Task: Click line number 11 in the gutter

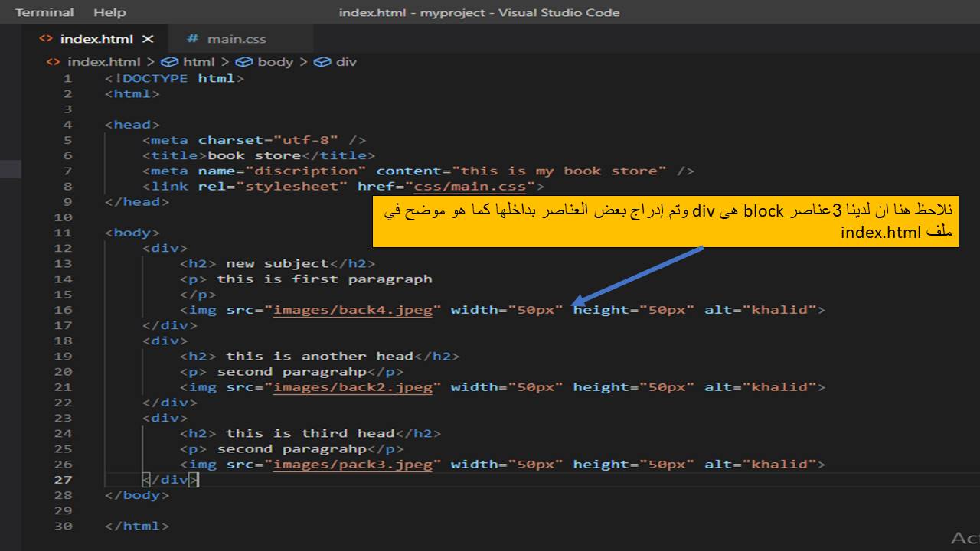Action: pyautogui.click(x=63, y=233)
